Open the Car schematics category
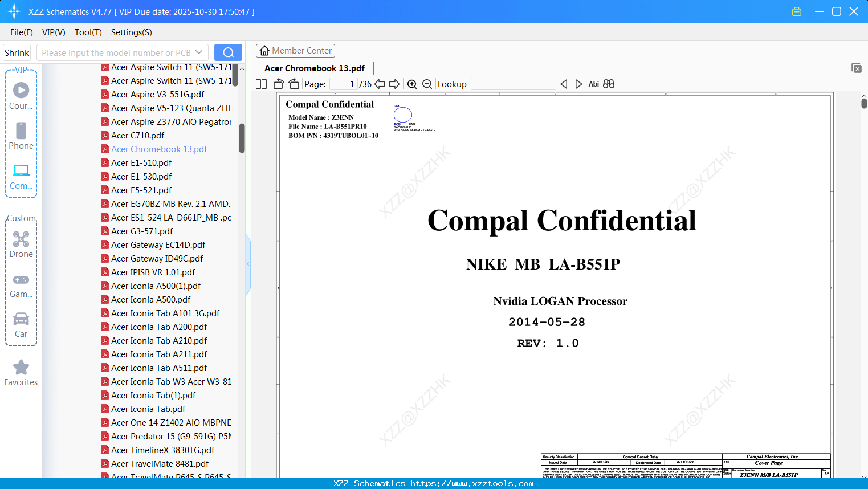 pyautogui.click(x=21, y=325)
